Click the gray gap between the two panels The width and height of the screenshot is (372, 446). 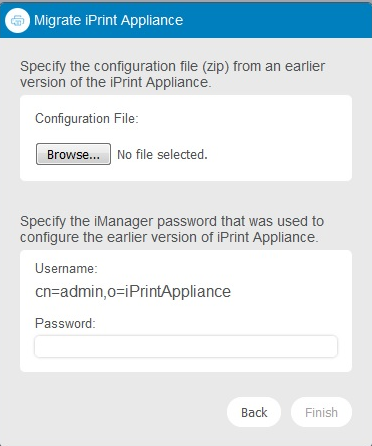pos(186,197)
